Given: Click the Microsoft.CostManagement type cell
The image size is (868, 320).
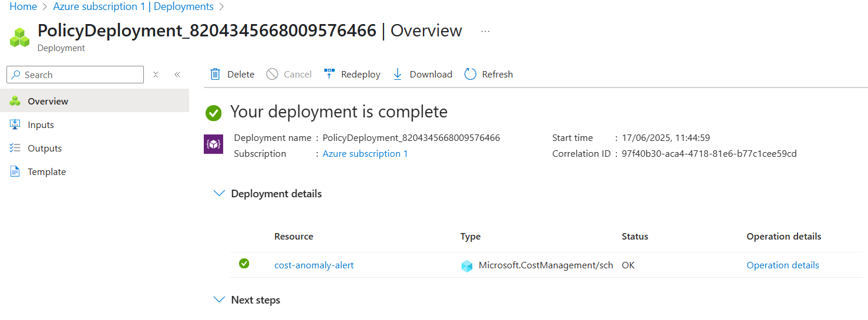Looking at the screenshot, I should pos(546,265).
